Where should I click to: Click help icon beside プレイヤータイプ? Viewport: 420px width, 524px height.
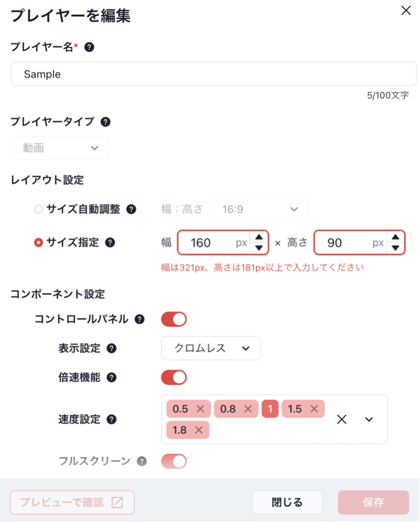click(x=106, y=122)
